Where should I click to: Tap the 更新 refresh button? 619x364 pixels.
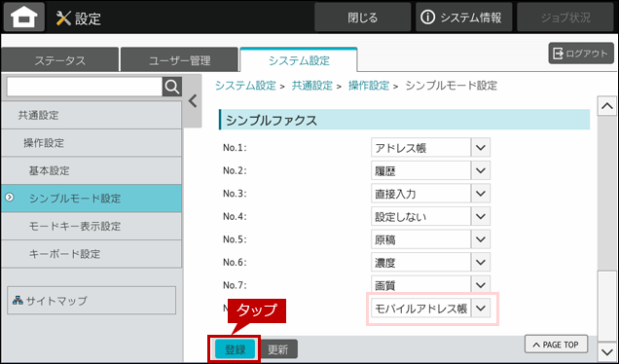(x=278, y=349)
